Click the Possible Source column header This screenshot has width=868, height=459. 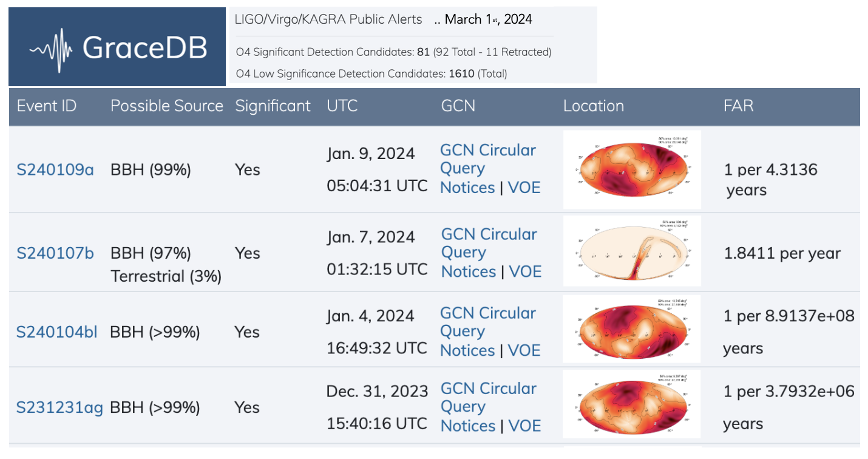(x=167, y=106)
